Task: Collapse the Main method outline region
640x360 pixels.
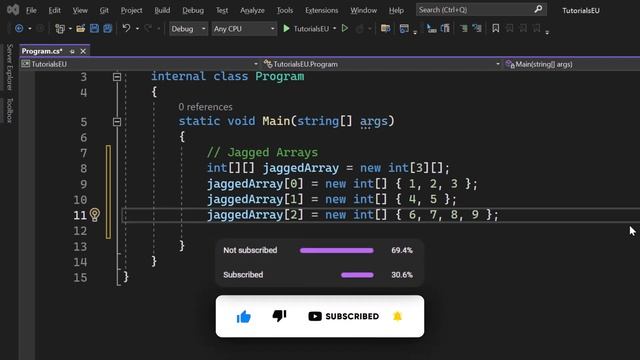Action: click(117, 122)
